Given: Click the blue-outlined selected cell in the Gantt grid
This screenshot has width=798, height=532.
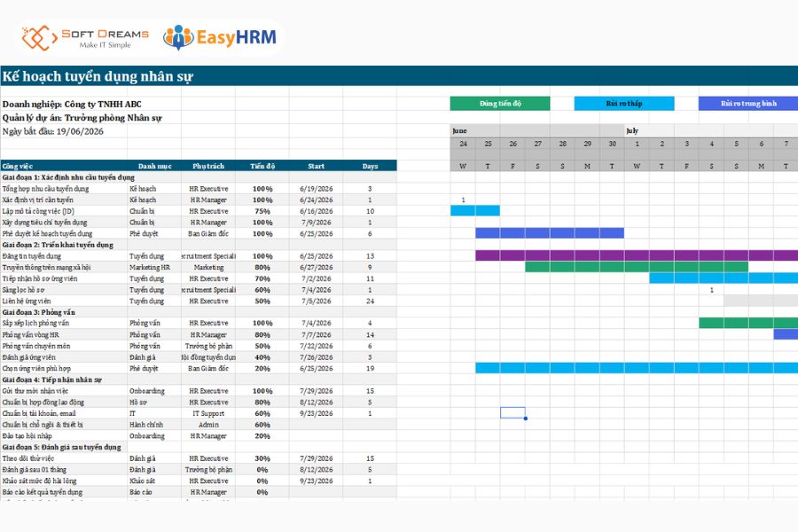Looking at the screenshot, I should (512, 413).
